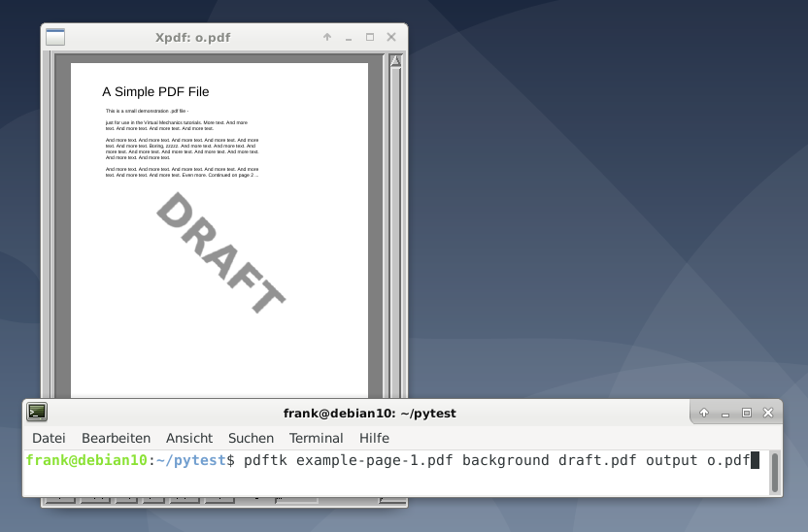The image size is (808, 532).
Task: Shade the terminal window with the up-arrow button
Action: [x=704, y=413]
